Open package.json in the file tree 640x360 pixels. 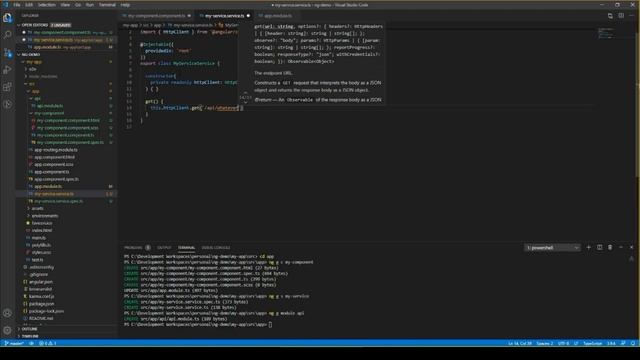point(41,304)
